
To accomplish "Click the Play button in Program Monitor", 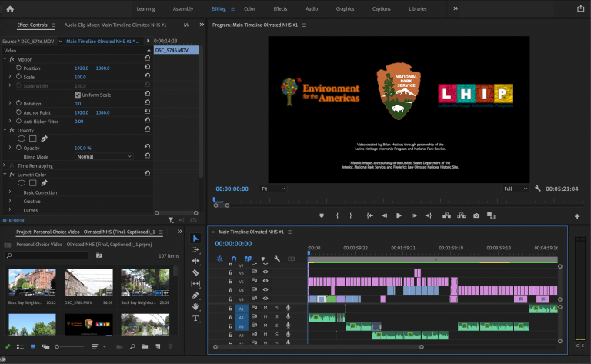I will 399,215.
